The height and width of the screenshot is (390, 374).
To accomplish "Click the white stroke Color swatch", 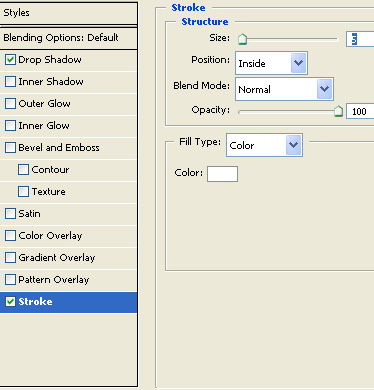I will pyautogui.click(x=222, y=174).
